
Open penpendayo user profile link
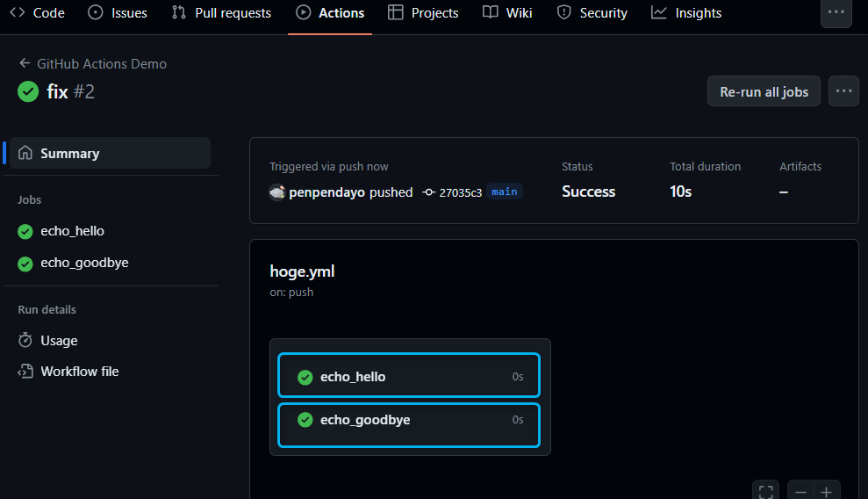pyautogui.click(x=326, y=192)
